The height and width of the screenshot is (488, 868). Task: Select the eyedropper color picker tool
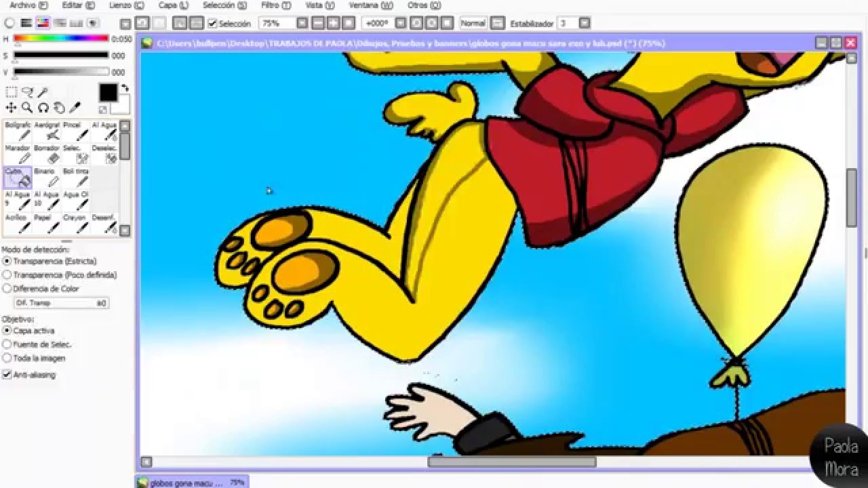pyautogui.click(x=75, y=108)
